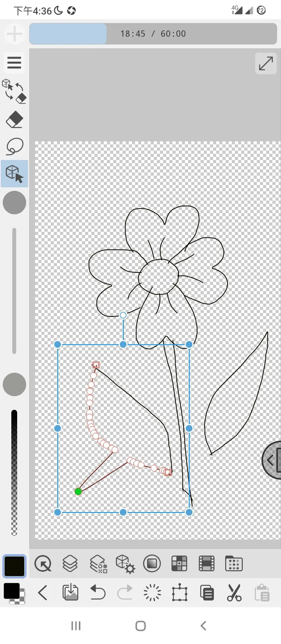Undo the last action
The height and width of the screenshot is (644, 281).
98,592
